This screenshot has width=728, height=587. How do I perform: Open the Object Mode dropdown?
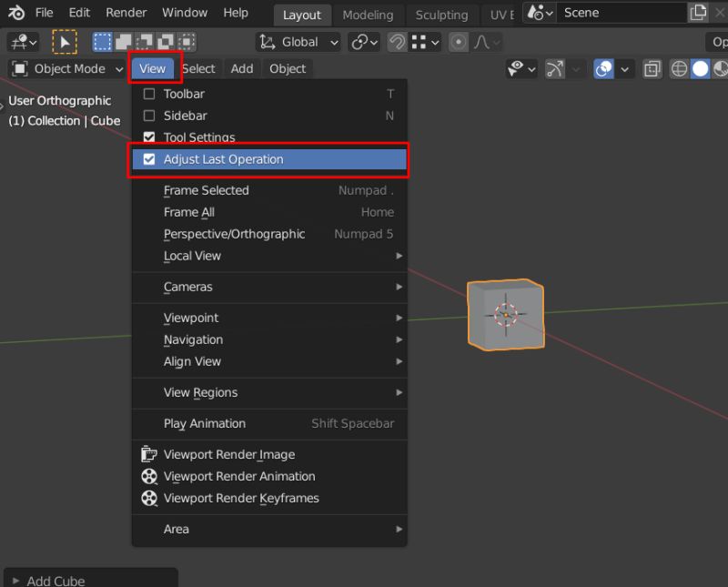click(64, 68)
